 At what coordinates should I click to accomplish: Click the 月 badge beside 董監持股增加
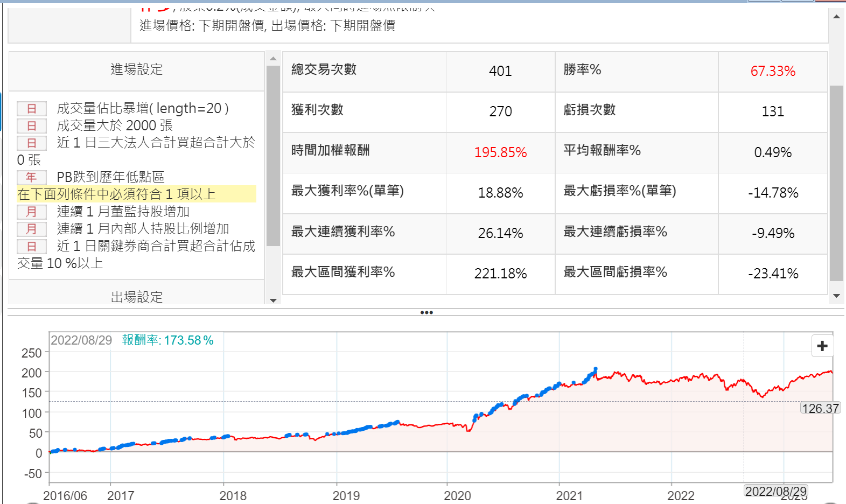coord(31,212)
